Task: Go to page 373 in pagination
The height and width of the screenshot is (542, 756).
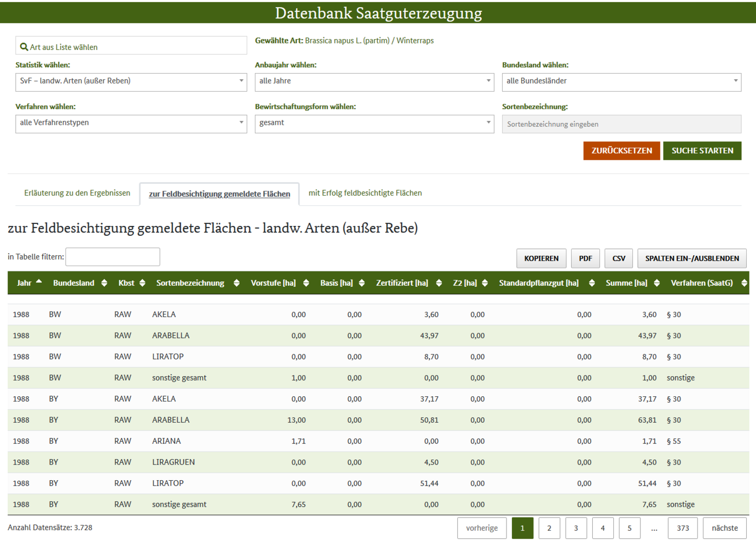Action: [683, 528]
